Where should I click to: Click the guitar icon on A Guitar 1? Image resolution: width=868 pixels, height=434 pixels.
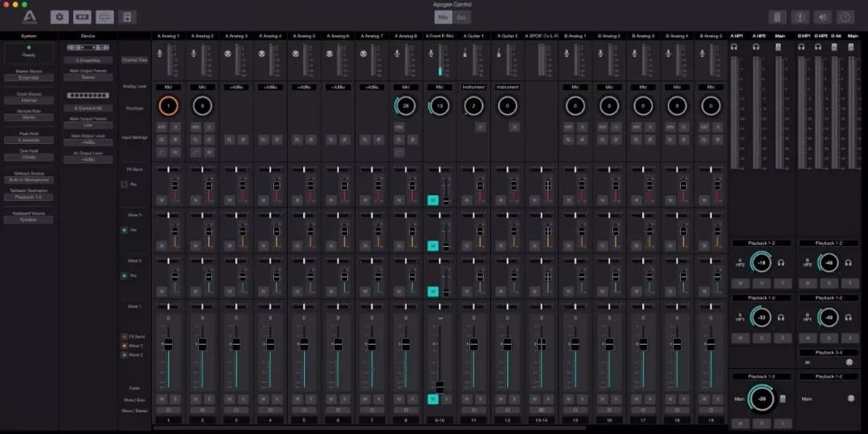pos(465,53)
